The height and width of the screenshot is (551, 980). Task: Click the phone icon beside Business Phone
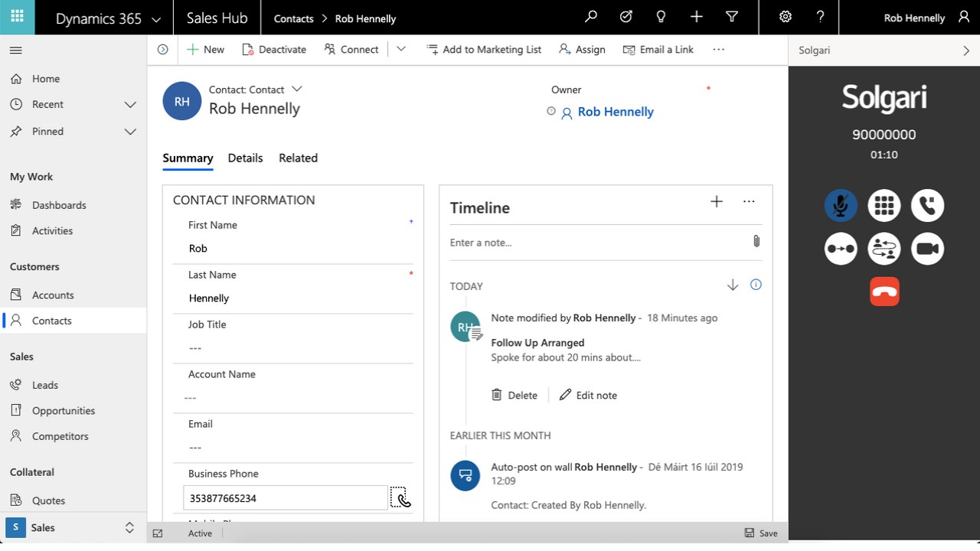click(x=400, y=497)
